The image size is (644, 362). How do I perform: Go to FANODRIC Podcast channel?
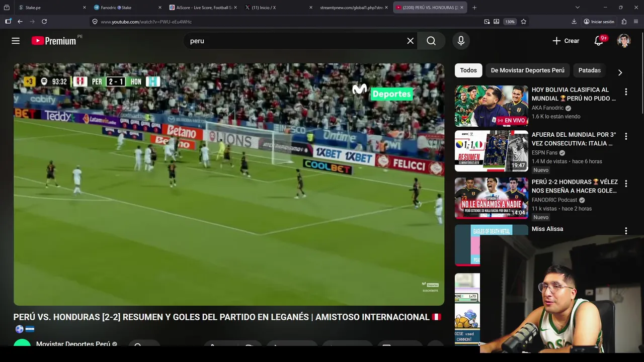pyautogui.click(x=555, y=200)
